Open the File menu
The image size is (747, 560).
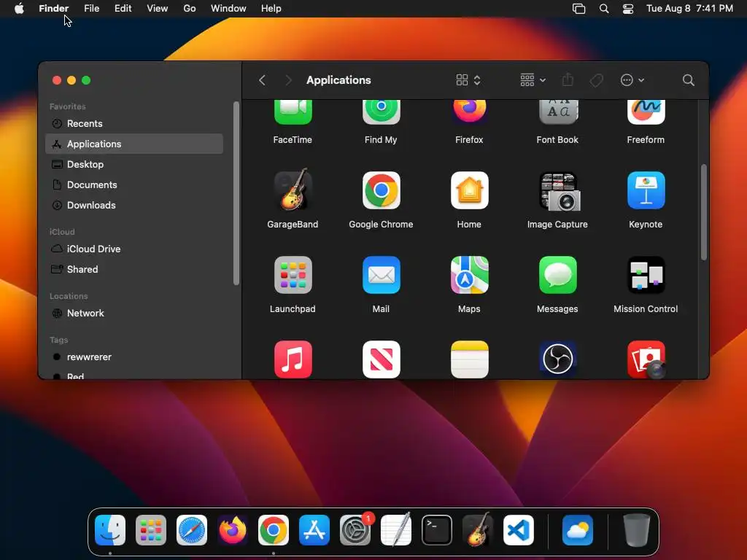(91, 9)
